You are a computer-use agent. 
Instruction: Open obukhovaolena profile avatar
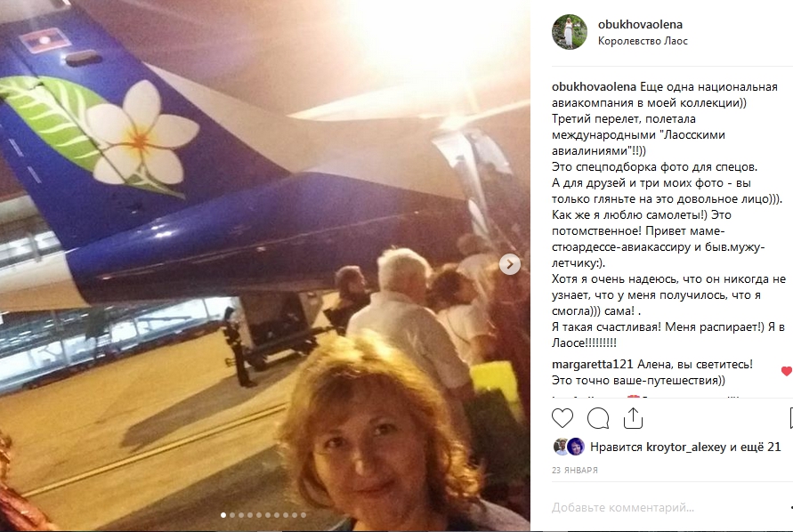pyautogui.click(x=570, y=32)
